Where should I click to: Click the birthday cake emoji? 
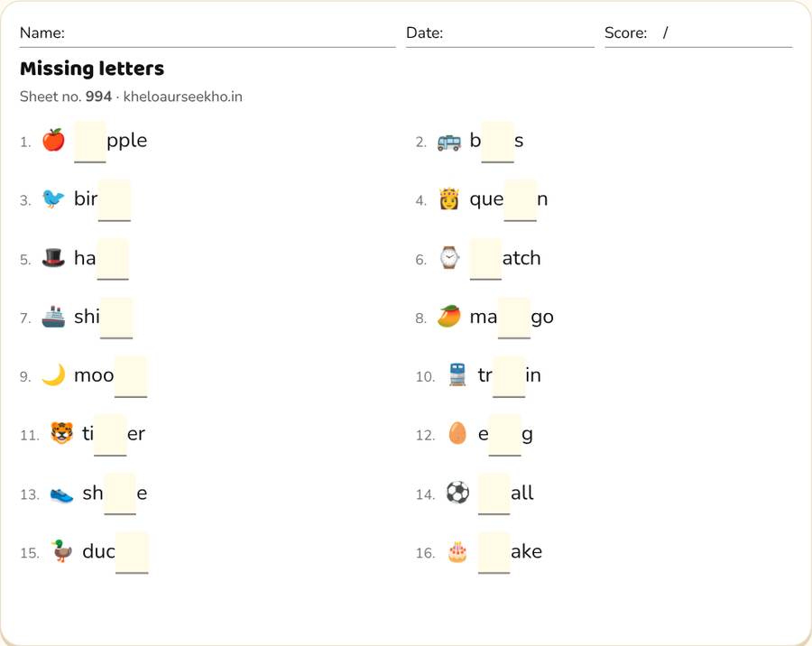[x=457, y=552]
